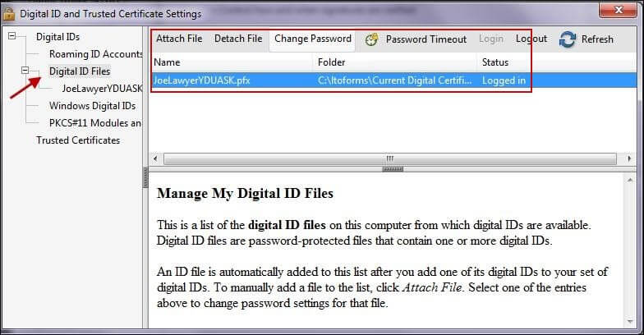The width and height of the screenshot is (644, 335).
Task: Click the horizontal scrollbar right arrow
Action: pos(629,158)
